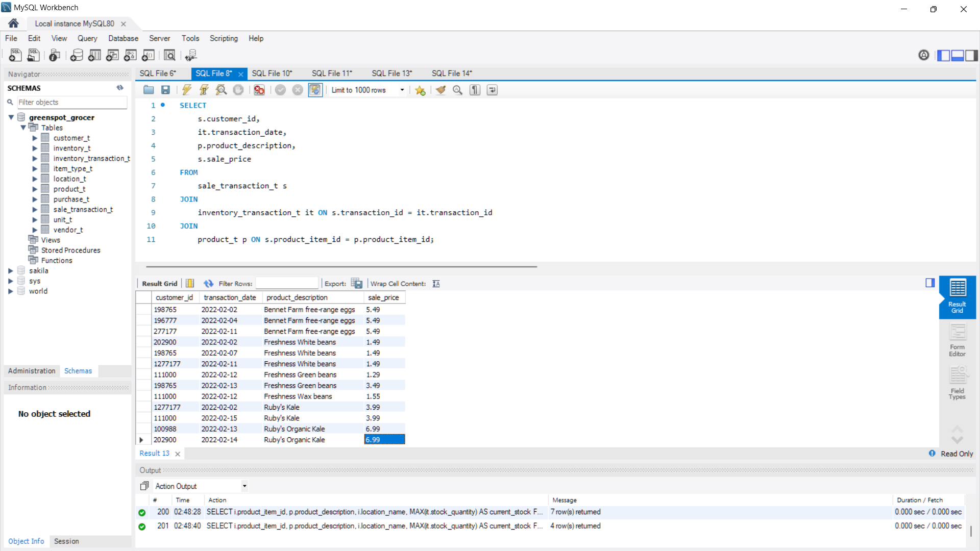Toggle the left sidebar panel visibility
The height and width of the screenshot is (551, 980).
click(x=944, y=55)
